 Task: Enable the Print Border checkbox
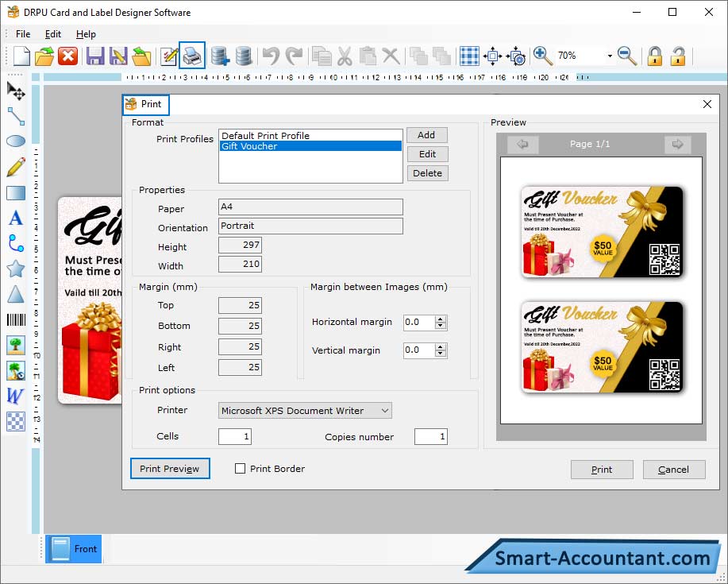click(x=240, y=468)
